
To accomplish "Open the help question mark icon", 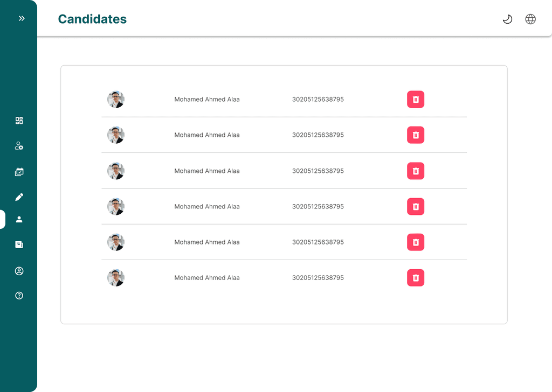I will [19, 296].
